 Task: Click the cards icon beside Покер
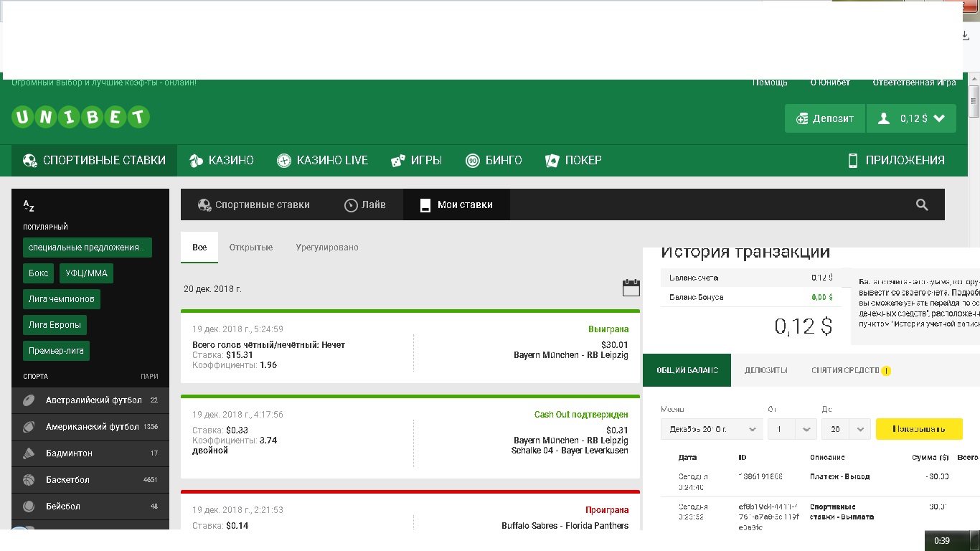552,160
